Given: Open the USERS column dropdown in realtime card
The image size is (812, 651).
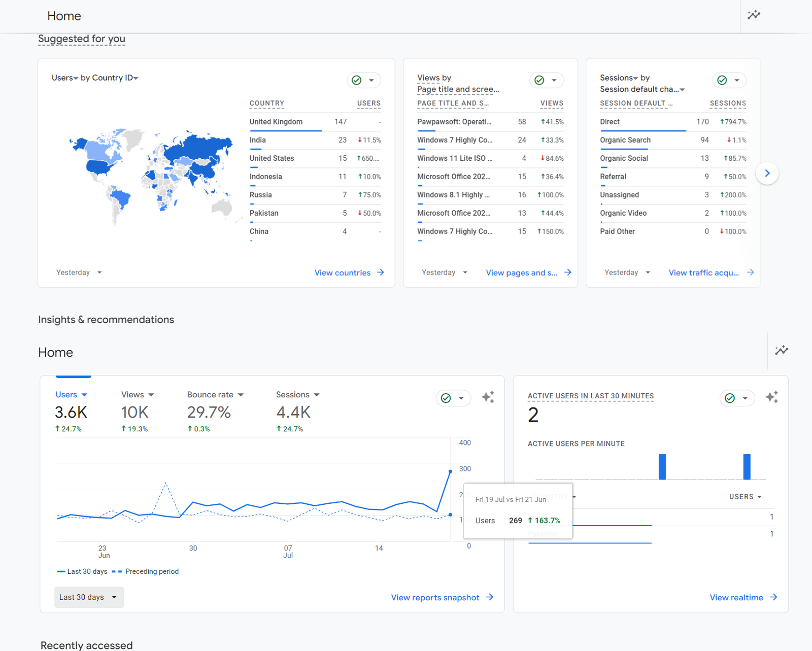Looking at the screenshot, I should pyautogui.click(x=746, y=497).
